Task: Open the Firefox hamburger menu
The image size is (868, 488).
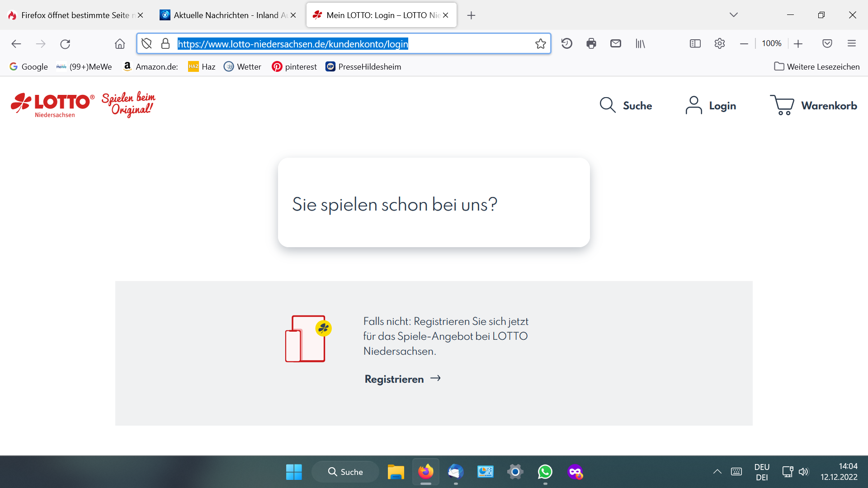Action: pos(852,44)
